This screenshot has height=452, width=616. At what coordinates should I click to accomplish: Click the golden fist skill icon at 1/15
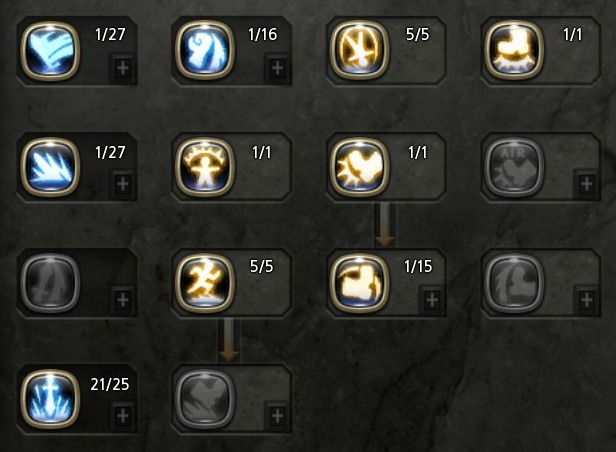pyautogui.click(x=359, y=283)
